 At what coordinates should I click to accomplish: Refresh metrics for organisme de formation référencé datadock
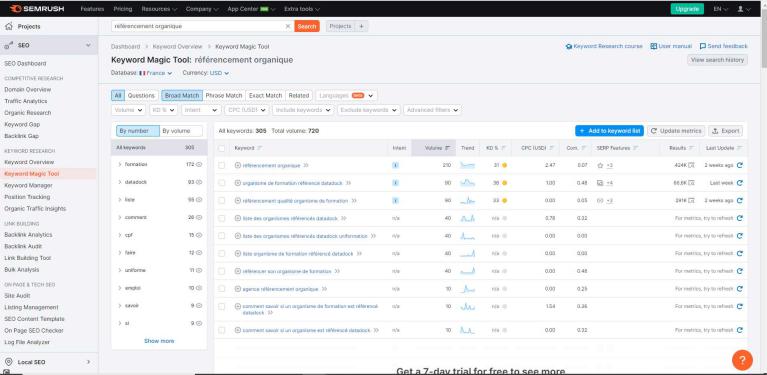point(740,183)
